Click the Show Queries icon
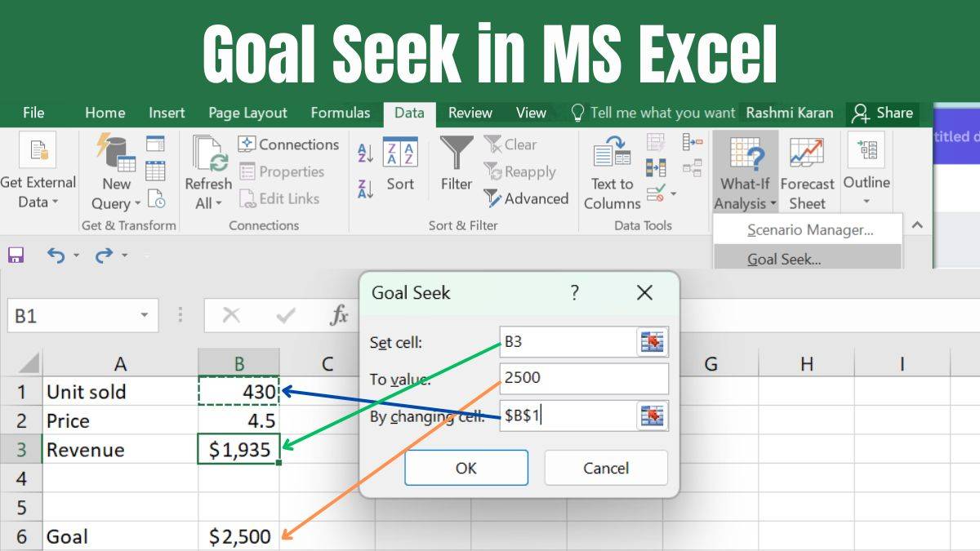 click(156, 144)
